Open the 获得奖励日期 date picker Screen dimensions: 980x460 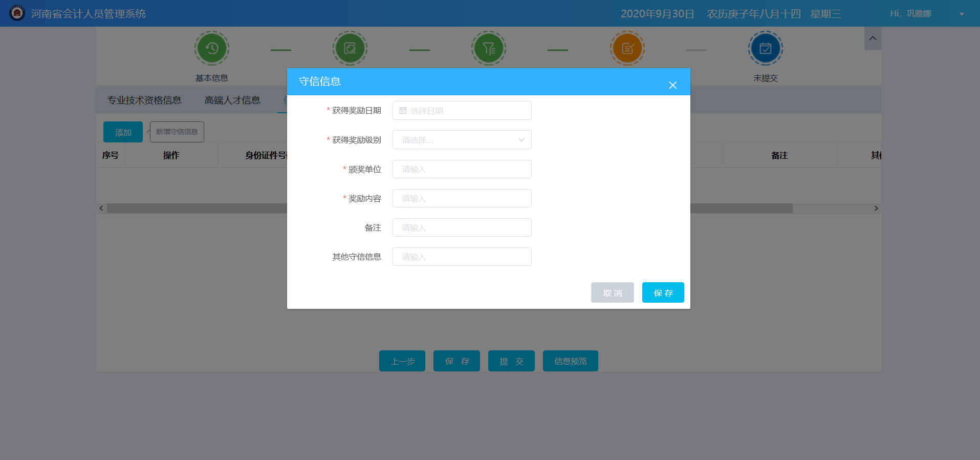coord(462,111)
